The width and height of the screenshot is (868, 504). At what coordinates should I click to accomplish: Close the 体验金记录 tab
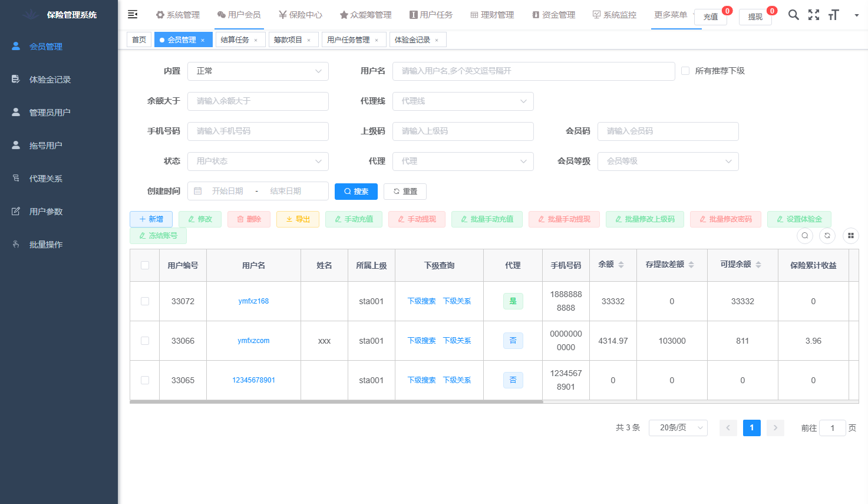click(437, 40)
